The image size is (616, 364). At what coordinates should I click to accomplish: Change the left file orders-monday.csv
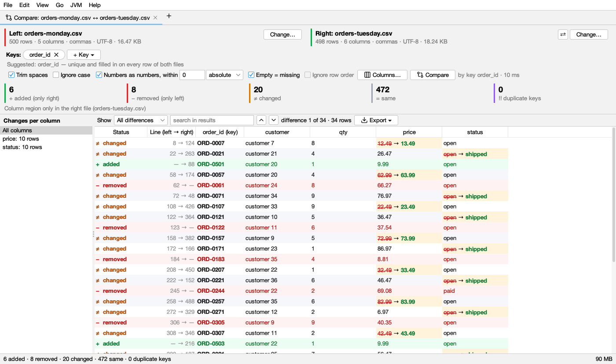[282, 34]
